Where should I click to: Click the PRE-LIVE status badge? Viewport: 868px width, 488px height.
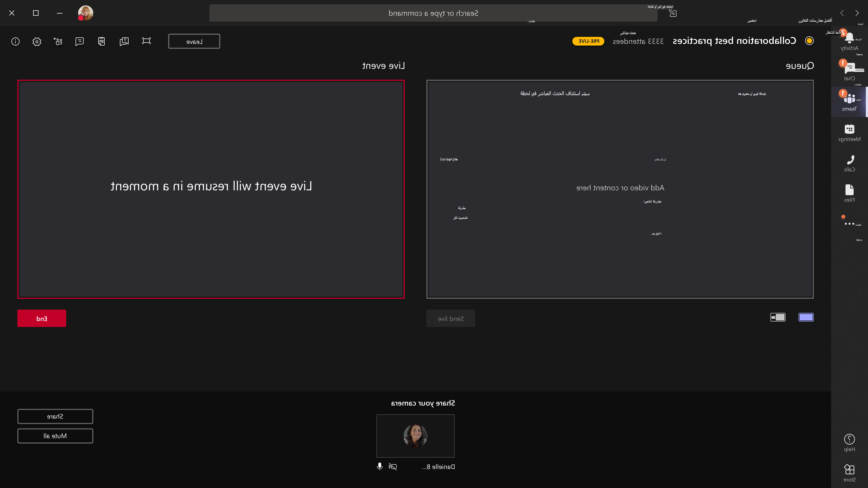(588, 41)
